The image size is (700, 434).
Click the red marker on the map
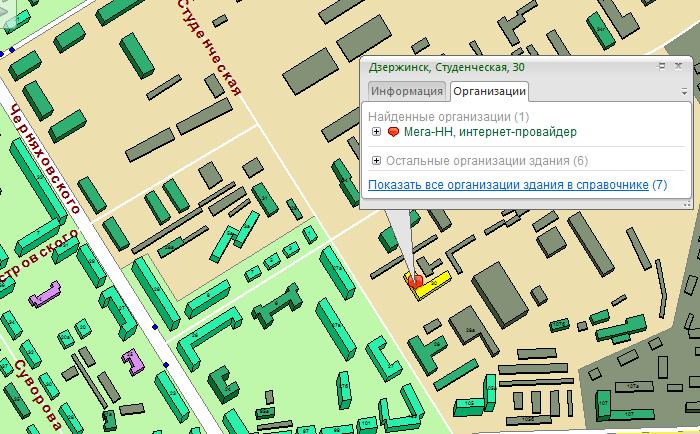point(415,283)
